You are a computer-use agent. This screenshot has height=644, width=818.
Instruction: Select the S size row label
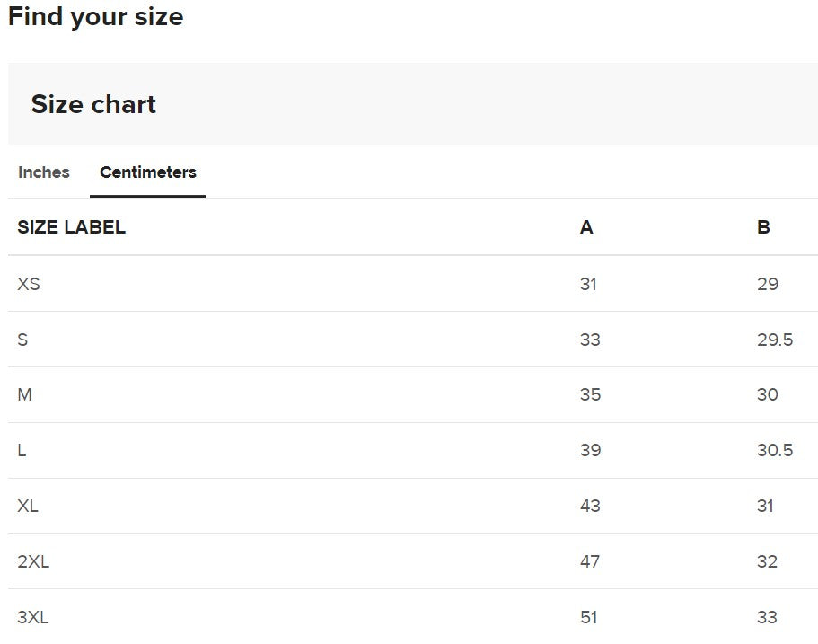pyautogui.click(x=22, y=340)
